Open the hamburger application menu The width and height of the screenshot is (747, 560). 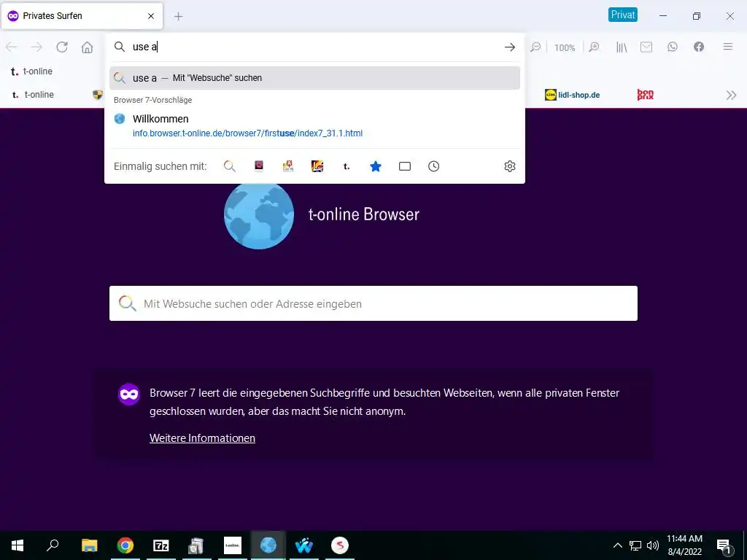pyautogui.click(x=728, y=47)
